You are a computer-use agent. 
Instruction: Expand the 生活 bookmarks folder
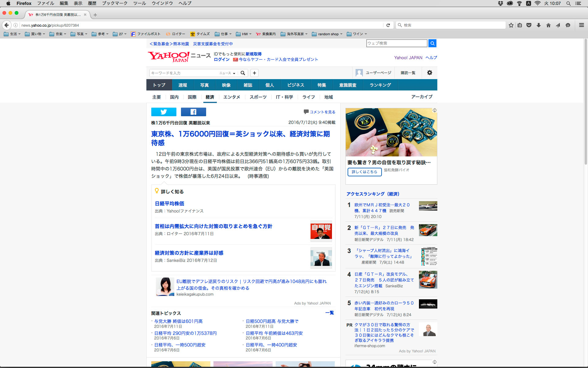(12, 34)
